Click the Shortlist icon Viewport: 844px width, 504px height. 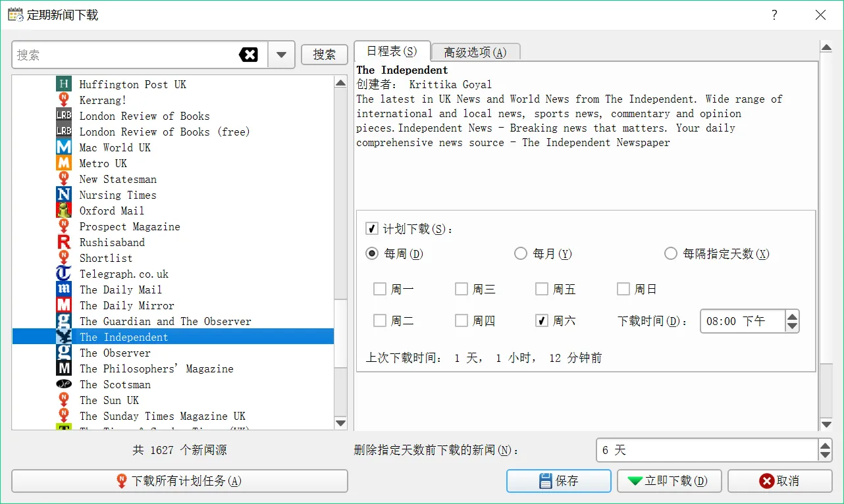point(64,258)
